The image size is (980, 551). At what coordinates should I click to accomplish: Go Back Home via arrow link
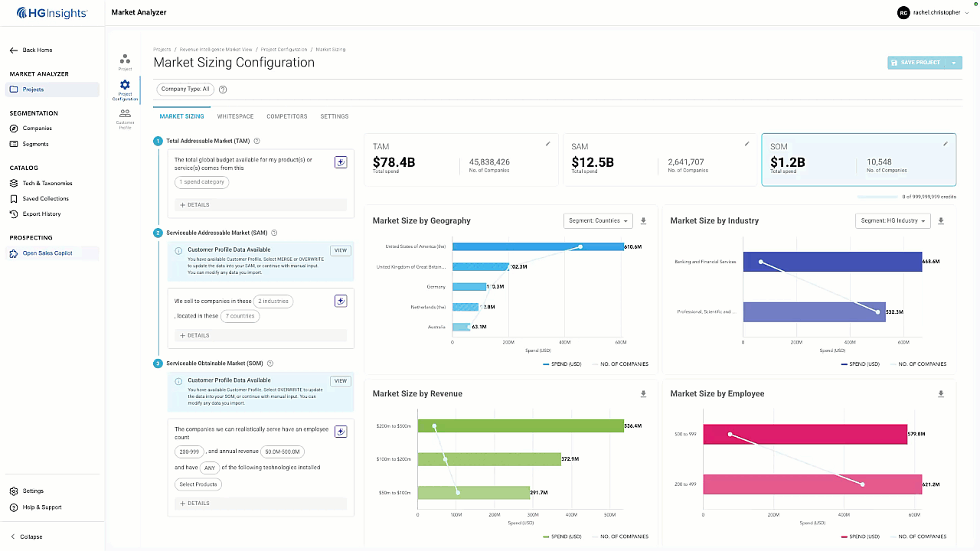point(31,51)
